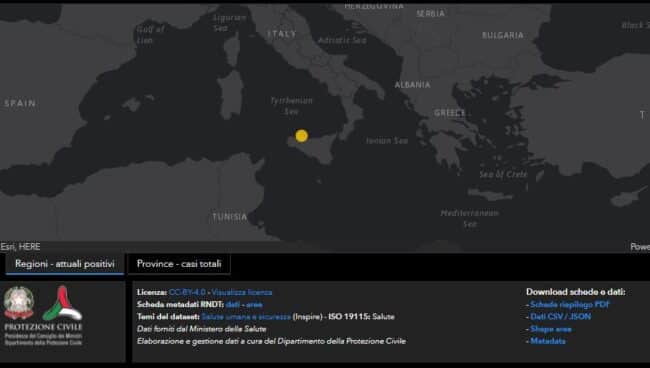Click the PROTEZIONE CIVILE caption under the logos
Viewport: 650px width, 368px height.
point(44,327)
